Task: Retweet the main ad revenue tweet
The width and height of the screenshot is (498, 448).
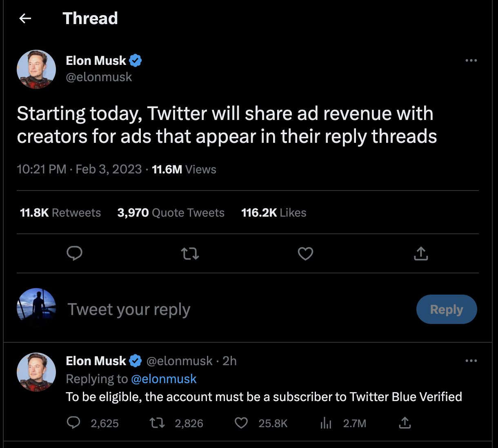Action: coord(190,254)
